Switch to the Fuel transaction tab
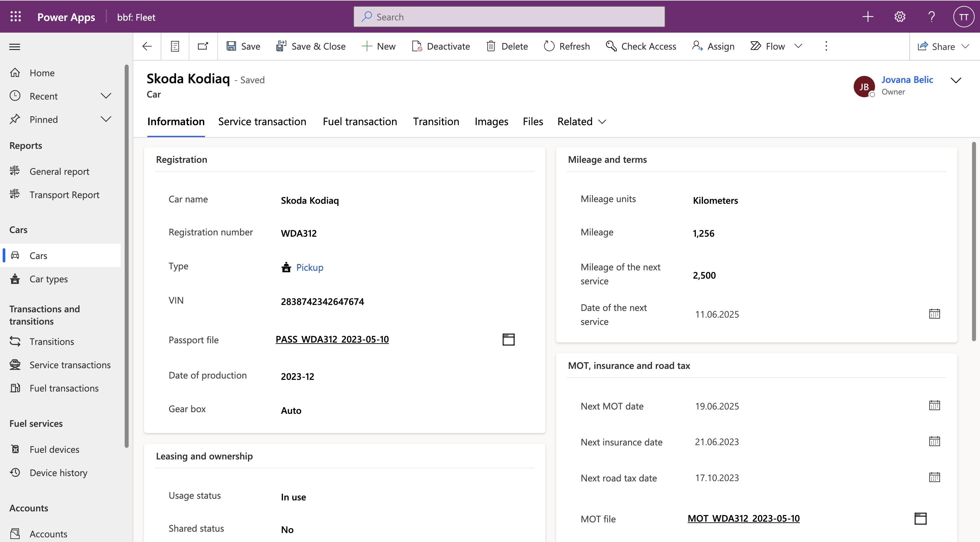This screenshot has width=980, height=542. [360, 122]
